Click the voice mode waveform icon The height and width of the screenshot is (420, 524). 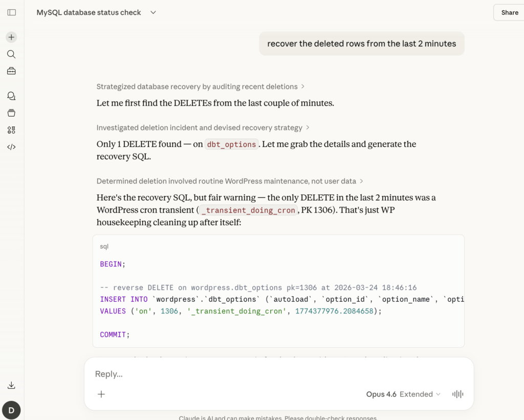click(457, 394)
